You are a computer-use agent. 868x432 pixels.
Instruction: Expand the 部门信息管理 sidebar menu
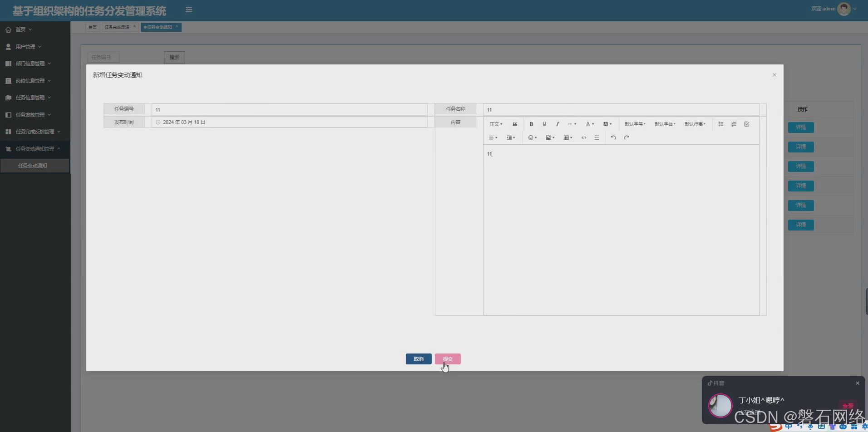point(35,64)
